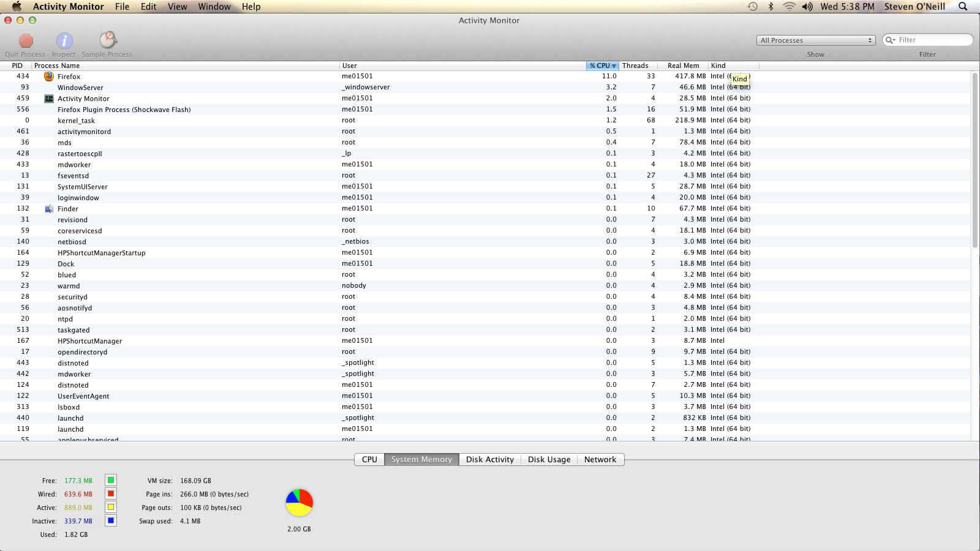Open the Edit menu
Screen dimensions: 980x551
(149, 6)
